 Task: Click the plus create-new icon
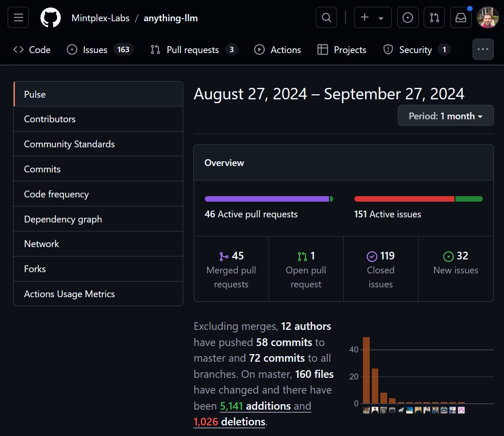click(365, 17)
